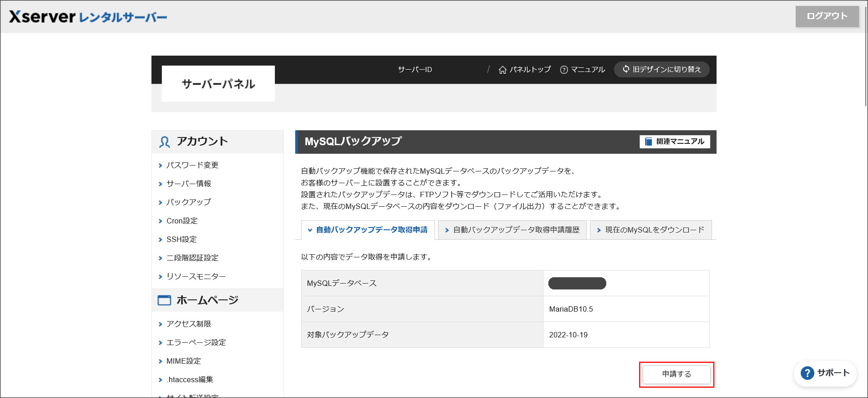The image size is (868, 398).
Task: Click the ホームページ section heading
Action: pyautogui.click(x=207, y=300)
